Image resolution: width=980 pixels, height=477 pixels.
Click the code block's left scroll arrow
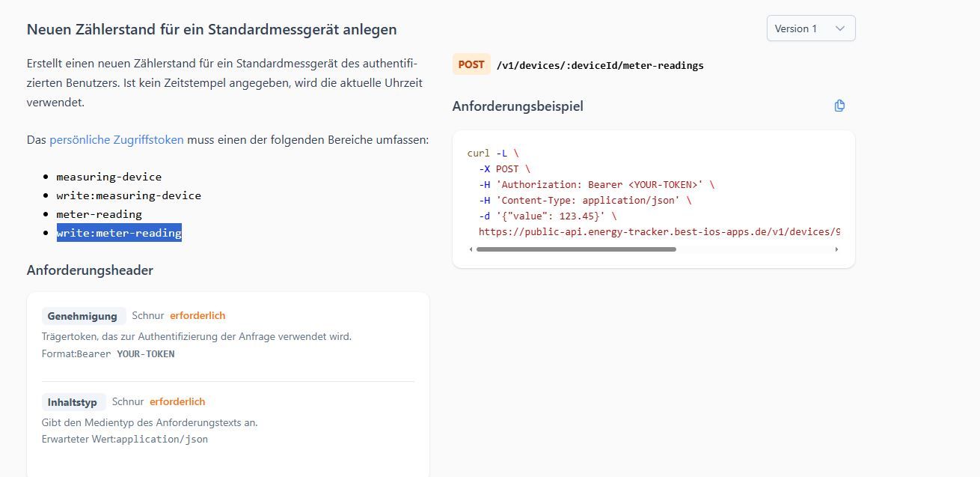pyautogui.click(x=471, y=249)
